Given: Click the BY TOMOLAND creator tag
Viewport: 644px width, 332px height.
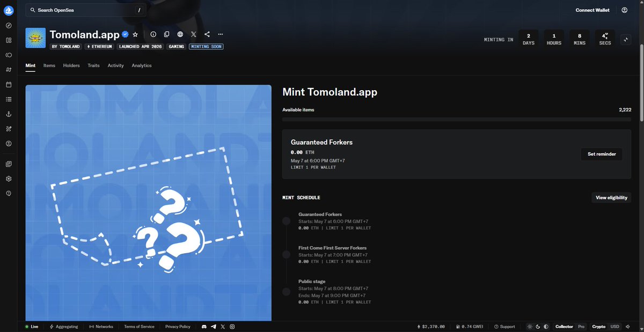Looking at the screenshot, I should click(66, 47).
